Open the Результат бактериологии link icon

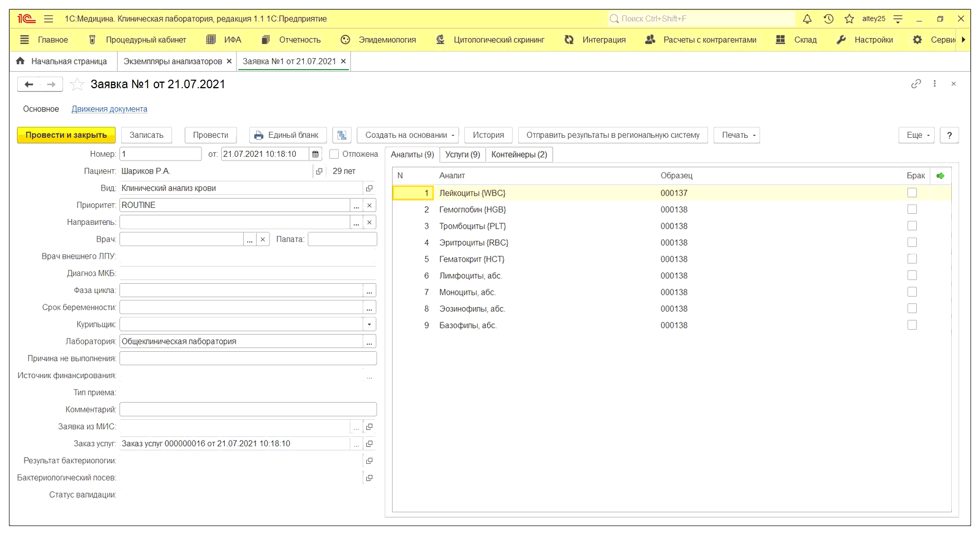369,461
